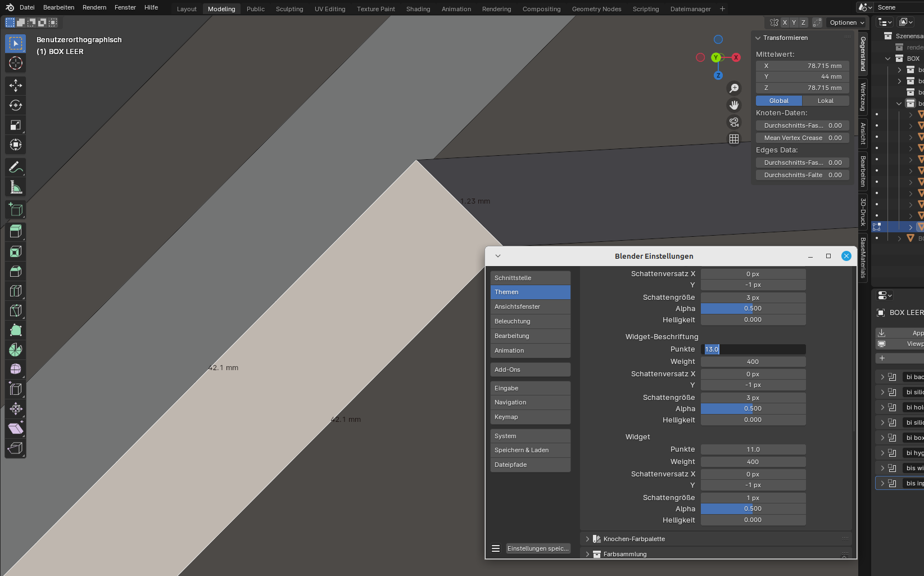Select the 3D Cursor tool
Viewport: 924px width, 576px height.
coord(16,63)
